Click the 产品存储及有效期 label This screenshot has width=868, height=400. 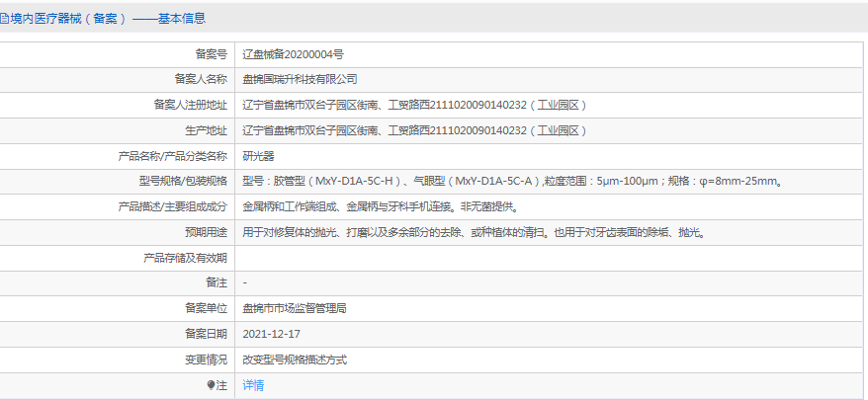pos(186,258)
